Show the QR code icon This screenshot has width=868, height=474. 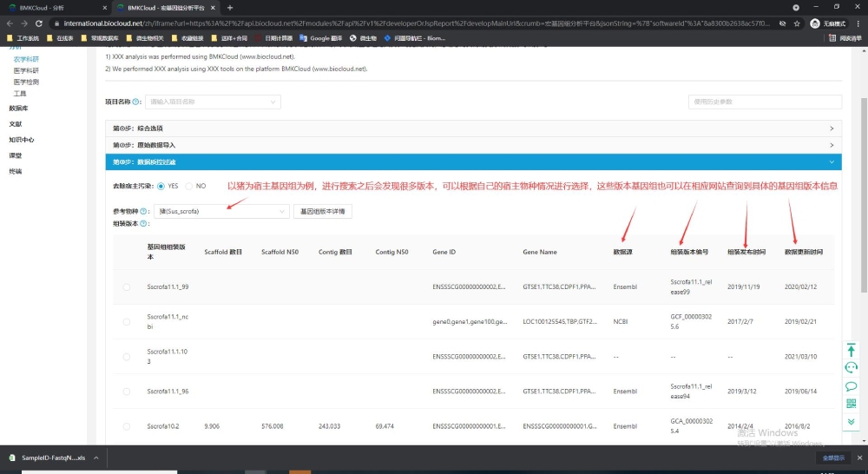point(852,405)
